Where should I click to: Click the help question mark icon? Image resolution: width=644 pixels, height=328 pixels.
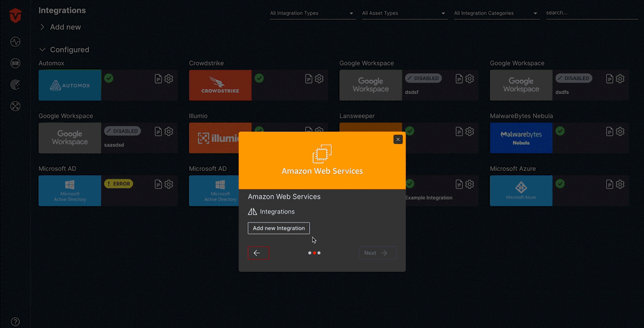tap(15, 322)
